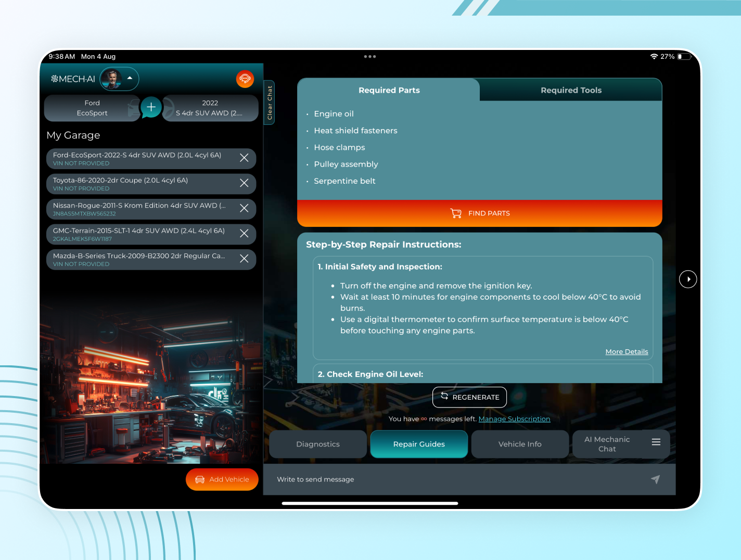Click the Add Vehicle button
This screenshot has width=741, height=560.
click(x=222, y=479)
